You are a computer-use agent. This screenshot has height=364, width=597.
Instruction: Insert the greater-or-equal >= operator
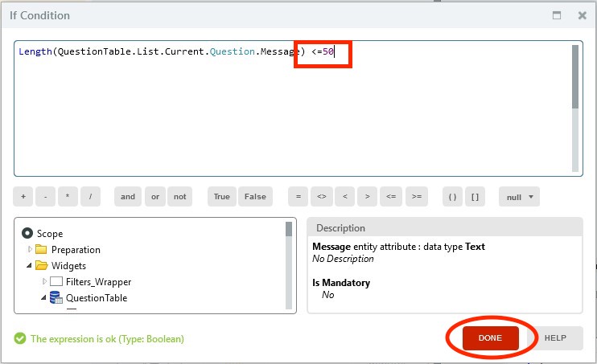tap(417, 197)
